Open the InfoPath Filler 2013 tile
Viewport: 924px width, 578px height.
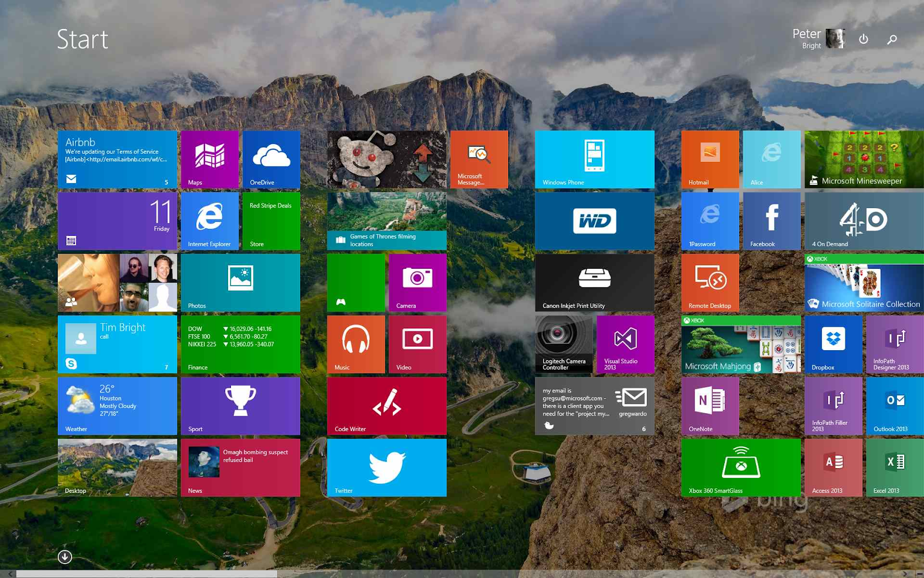pyautogui.click(x=833, y=406)
